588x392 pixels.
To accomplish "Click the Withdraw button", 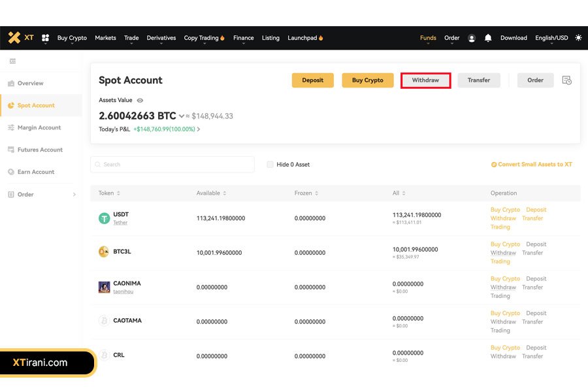I will click(x=425, y=80).
